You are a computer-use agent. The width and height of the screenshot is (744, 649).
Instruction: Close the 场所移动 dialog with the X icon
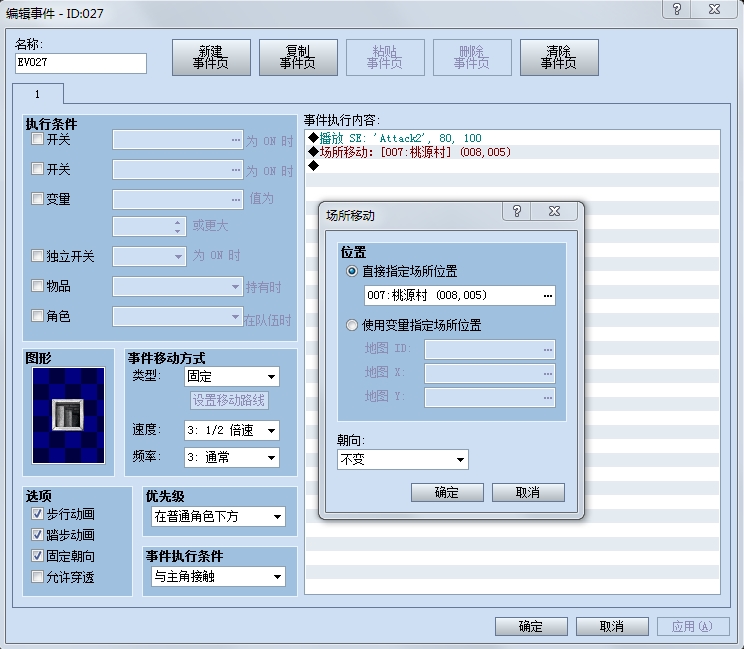[x=554, y=211]
